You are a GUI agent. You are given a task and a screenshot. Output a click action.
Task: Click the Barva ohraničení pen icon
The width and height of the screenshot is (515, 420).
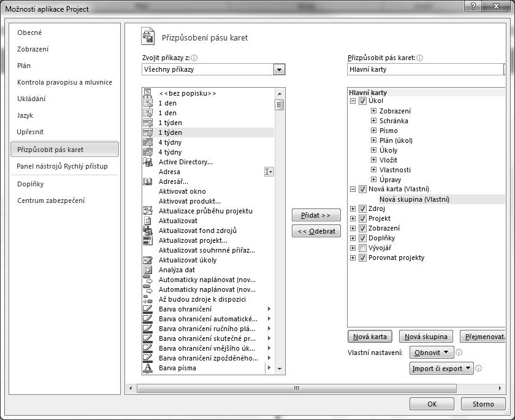[x=148, y=309]
